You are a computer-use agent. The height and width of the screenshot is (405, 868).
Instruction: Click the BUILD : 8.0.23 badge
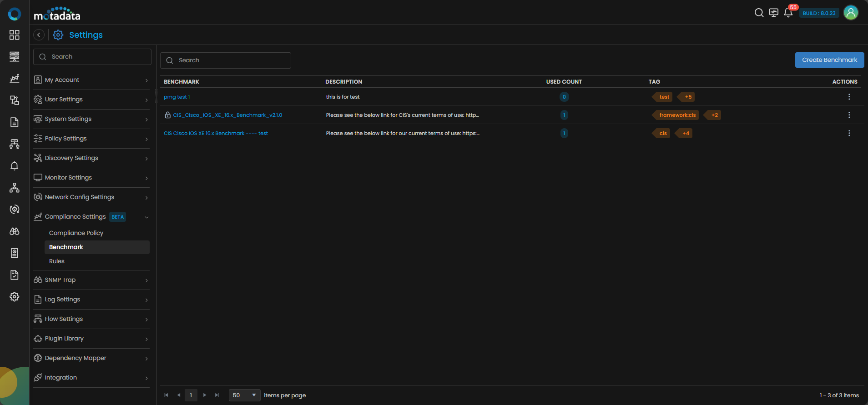819,13
